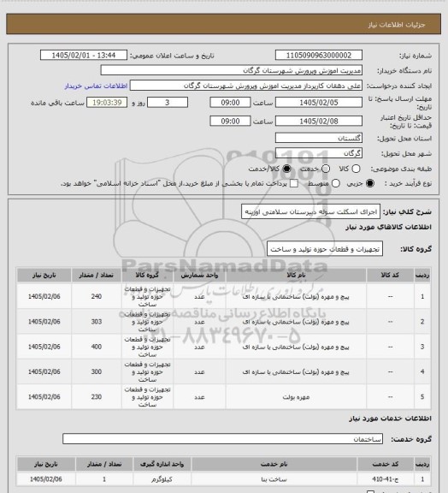448x493 pixels.
Task: Click the remaining days field showing 3
Action: click(168, 103)
